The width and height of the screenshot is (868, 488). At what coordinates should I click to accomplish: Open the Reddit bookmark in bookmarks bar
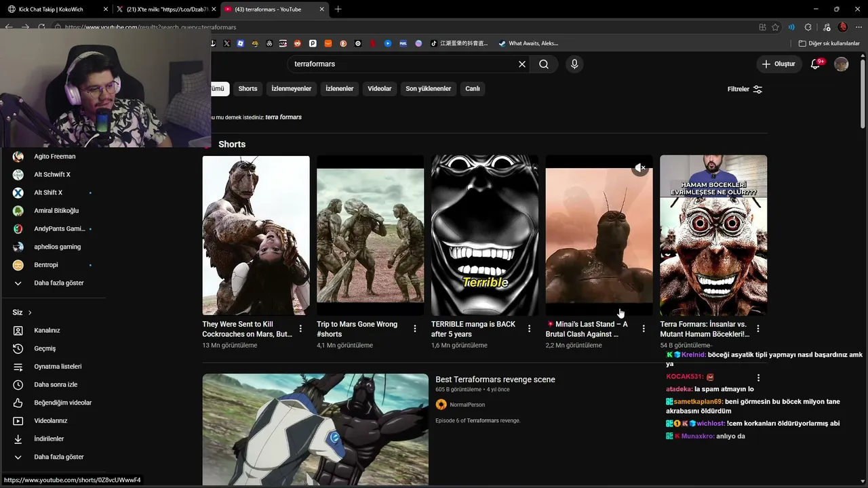pyautogui.click(x=297, y=43)
